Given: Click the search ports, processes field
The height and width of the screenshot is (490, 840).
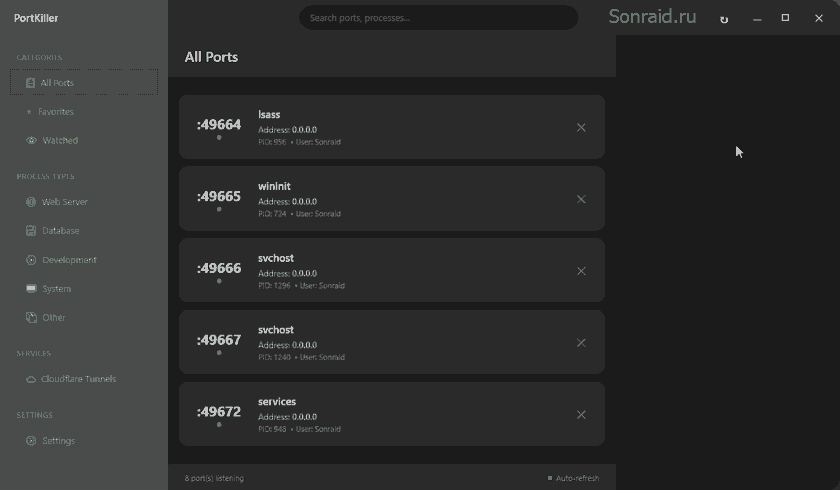Looking at the screenshot, I should (438, 18).
